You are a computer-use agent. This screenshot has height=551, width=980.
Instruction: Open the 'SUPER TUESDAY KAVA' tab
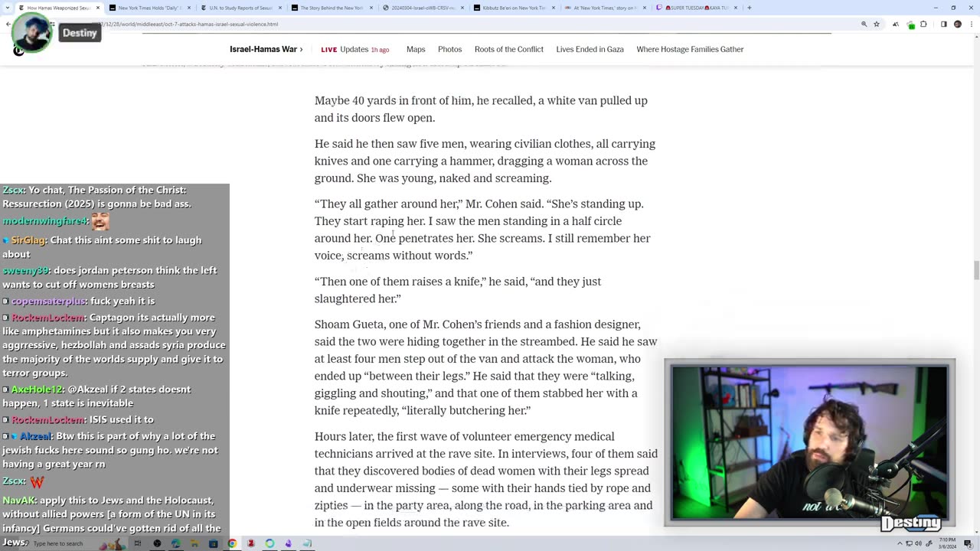[695, 8]
